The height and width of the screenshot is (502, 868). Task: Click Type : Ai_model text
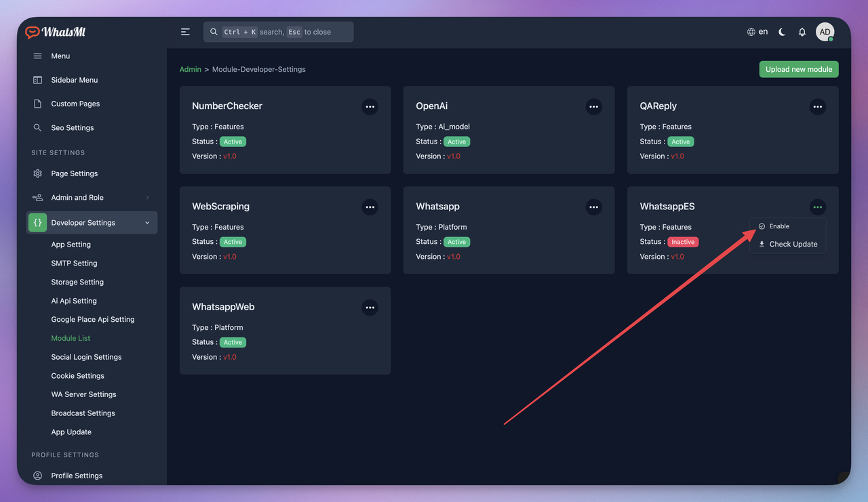pyautogui.click(x=443, y=127)
